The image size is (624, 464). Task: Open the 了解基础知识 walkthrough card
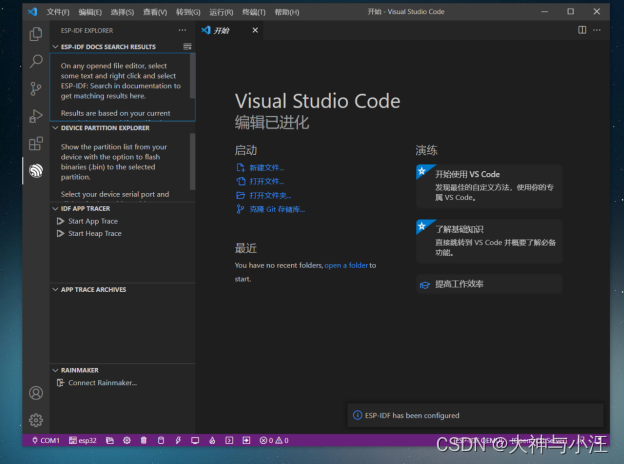489,241
